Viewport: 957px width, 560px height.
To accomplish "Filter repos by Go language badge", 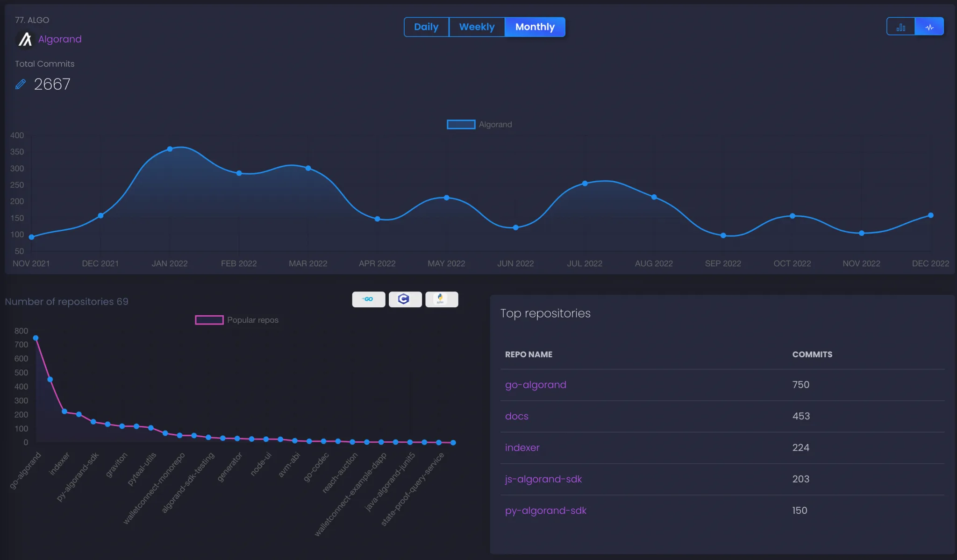I will click(368, 299).
